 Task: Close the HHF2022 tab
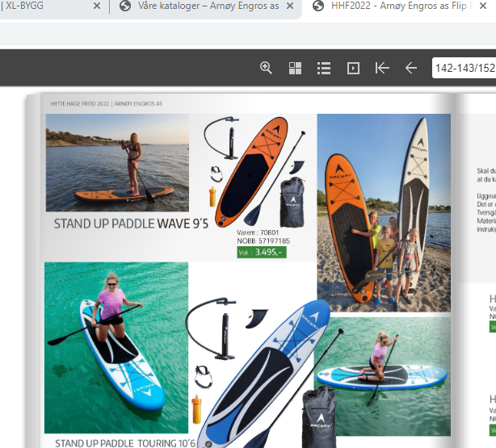tap(483, 6)
